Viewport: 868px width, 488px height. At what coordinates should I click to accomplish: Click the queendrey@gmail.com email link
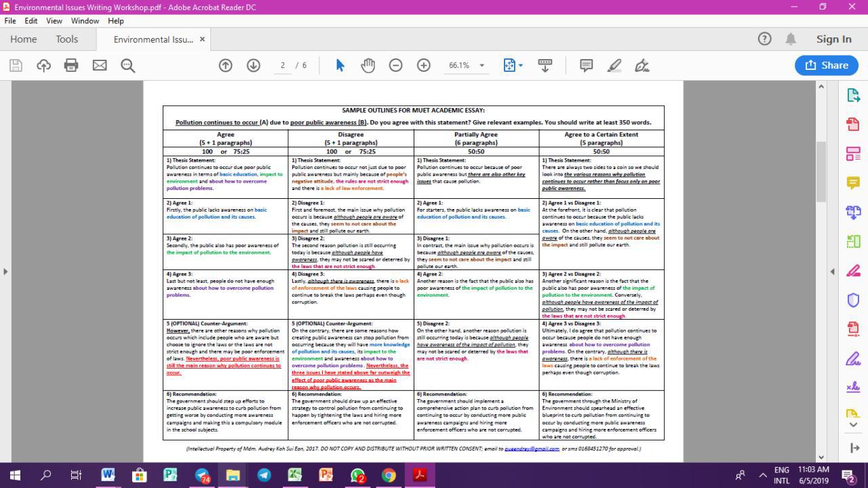pos(532,449)
